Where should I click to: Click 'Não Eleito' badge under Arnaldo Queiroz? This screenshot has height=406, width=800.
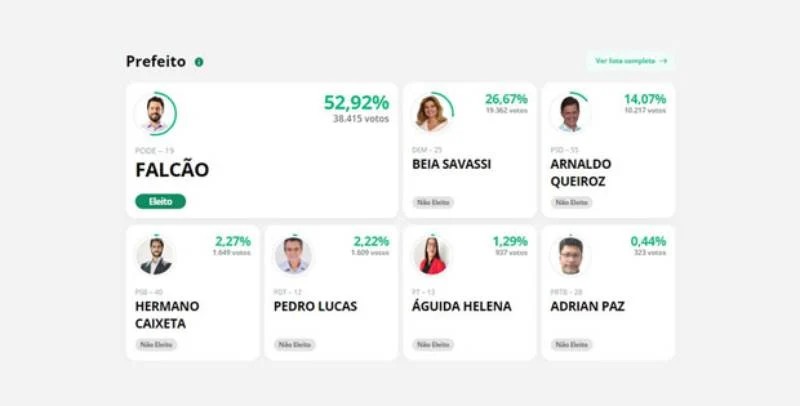571,202
